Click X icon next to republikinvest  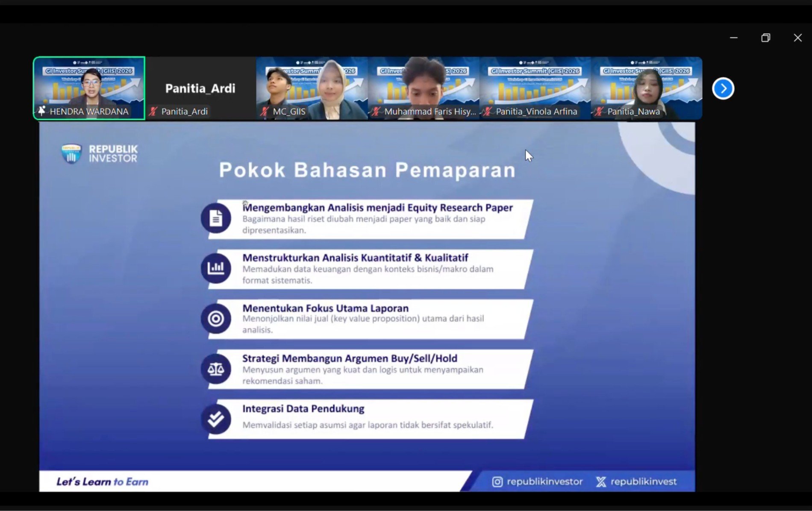[601, 482]
